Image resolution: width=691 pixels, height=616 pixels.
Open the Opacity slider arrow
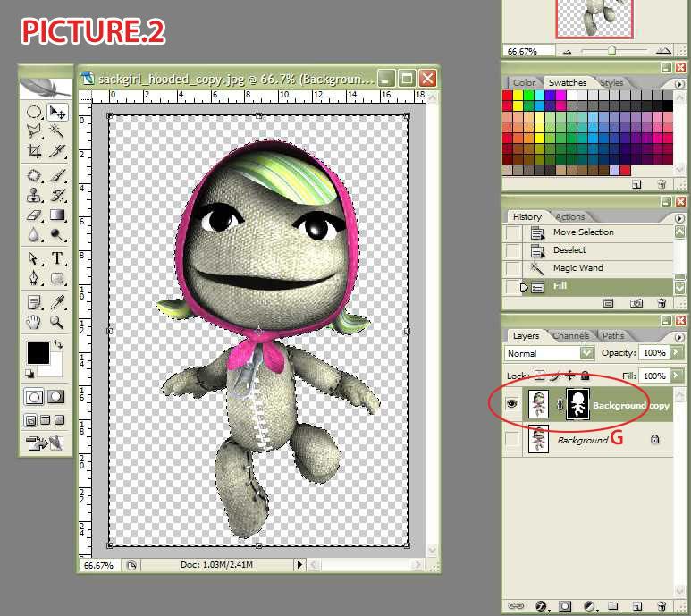pyautogui.click(x=676, y=352)
